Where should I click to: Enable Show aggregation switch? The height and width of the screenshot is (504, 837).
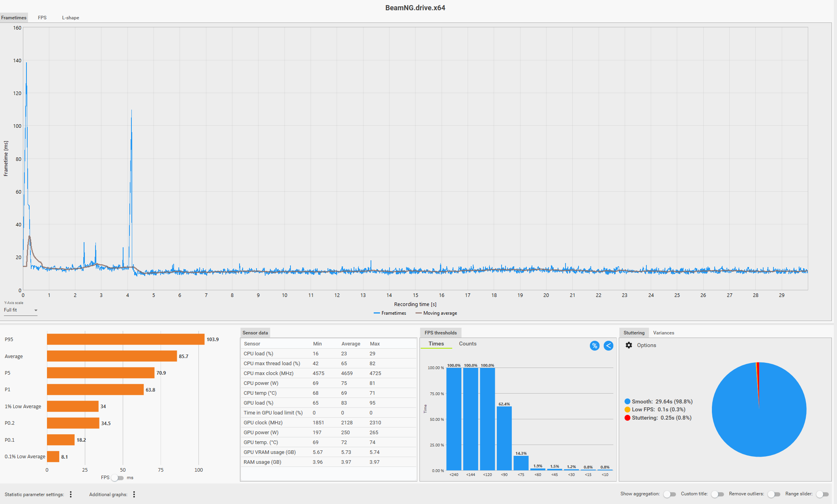(x=670, y=494)
